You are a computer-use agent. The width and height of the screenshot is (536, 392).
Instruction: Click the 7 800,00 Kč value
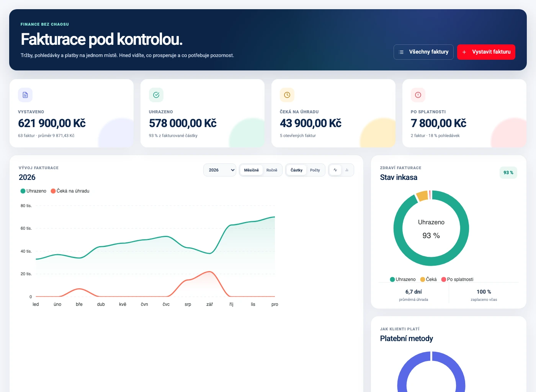pos(438,123)
